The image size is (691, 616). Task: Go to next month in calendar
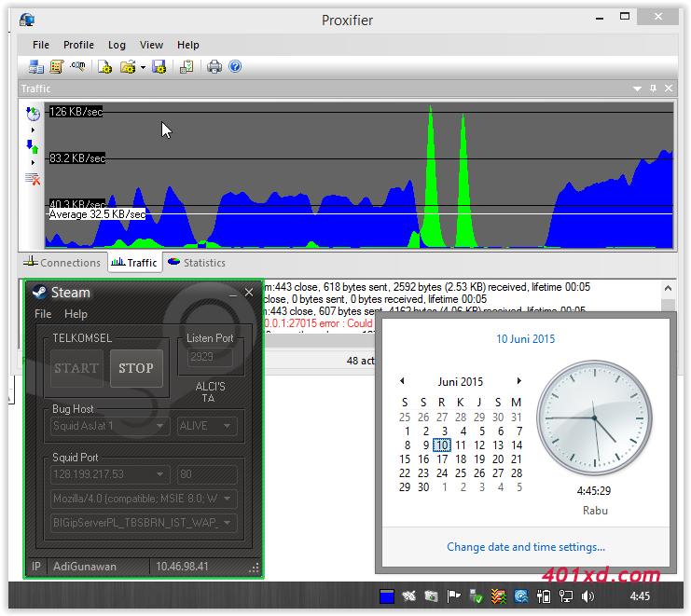coord(519,381)
